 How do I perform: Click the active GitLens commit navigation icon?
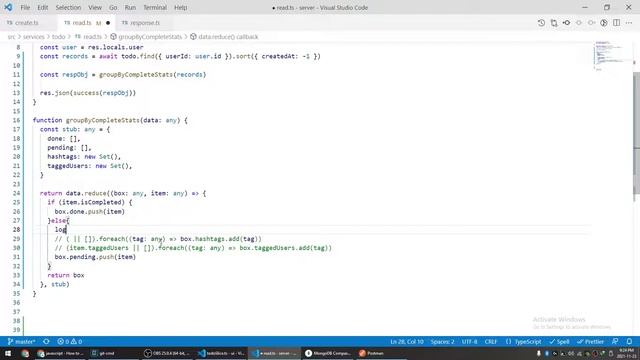tap(567, 23)
